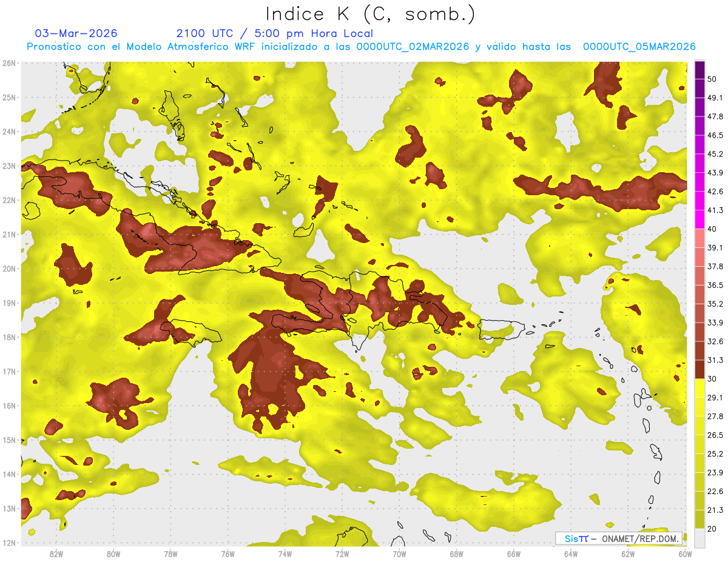Click colorbar label '42.6'
This screenshot has width=728, height=562.
click(715, 192)
